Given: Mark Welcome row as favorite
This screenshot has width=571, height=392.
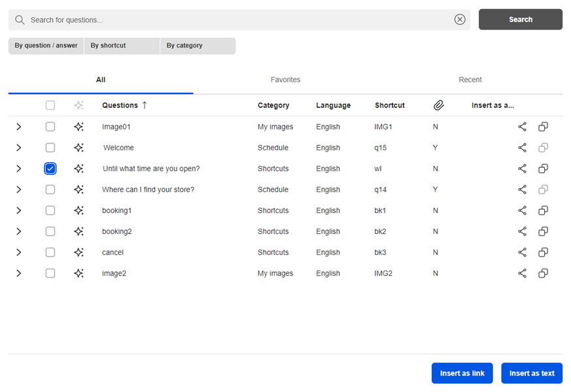Looking at the screenshot, I should tap(78, 148).
